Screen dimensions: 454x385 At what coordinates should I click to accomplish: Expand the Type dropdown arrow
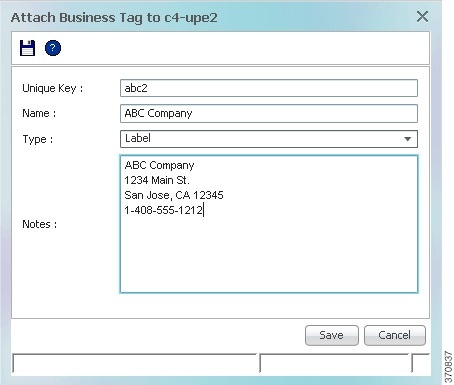tap(407, 139)
